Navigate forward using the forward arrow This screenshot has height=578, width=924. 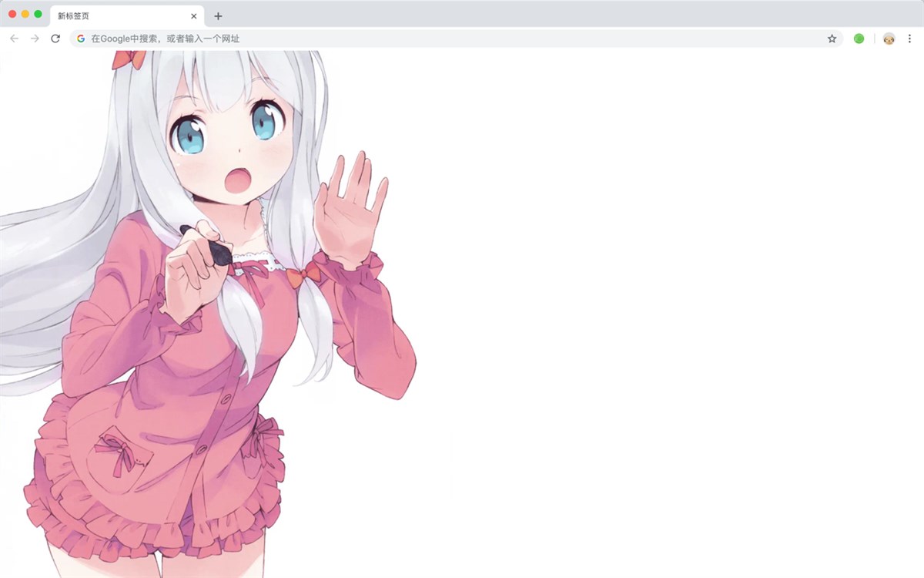coord(33,38)
